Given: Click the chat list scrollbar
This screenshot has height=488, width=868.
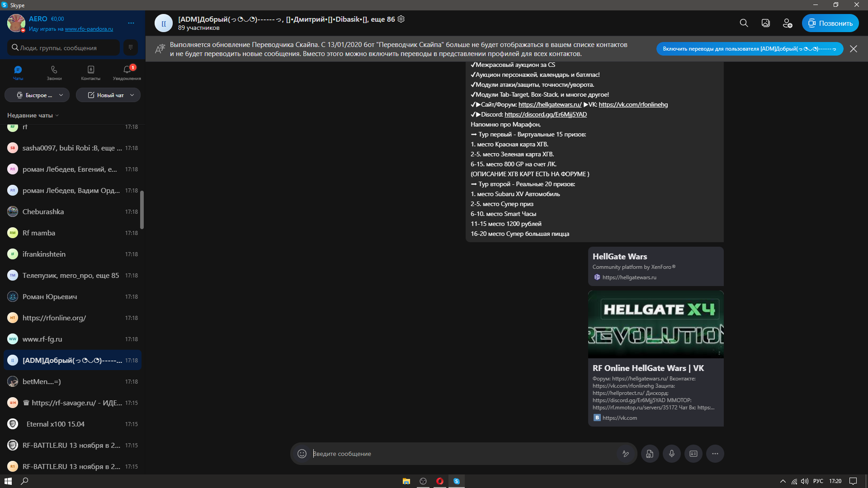Looking at the screenshot, I should (x=142, y=210).
